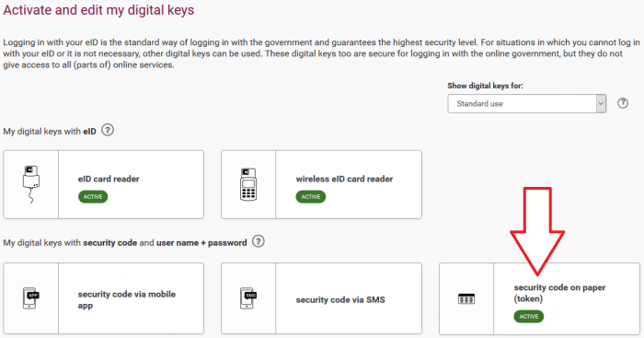Open help for security code and password keys
The width and height of the screenshot is (644, 338).
(258, 241)
